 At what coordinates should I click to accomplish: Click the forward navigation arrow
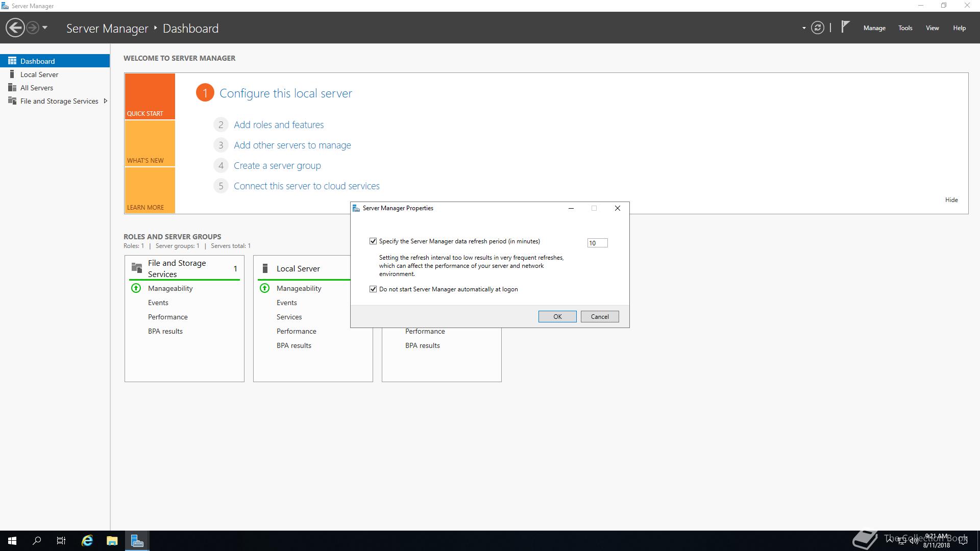33,28
